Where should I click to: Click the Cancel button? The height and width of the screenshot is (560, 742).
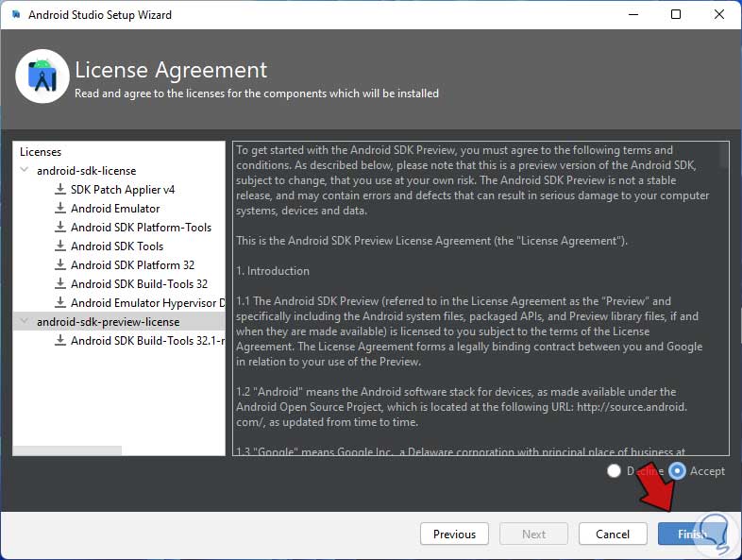click(x=613, y=534)
